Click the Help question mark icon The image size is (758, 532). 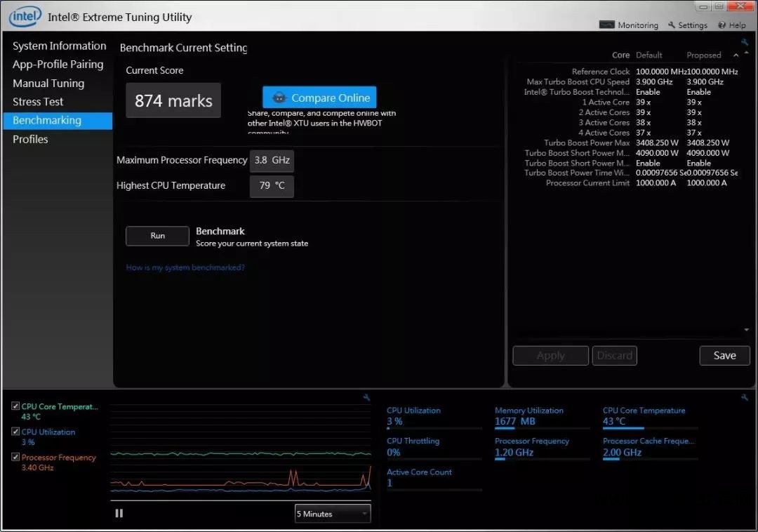point(722,25)
